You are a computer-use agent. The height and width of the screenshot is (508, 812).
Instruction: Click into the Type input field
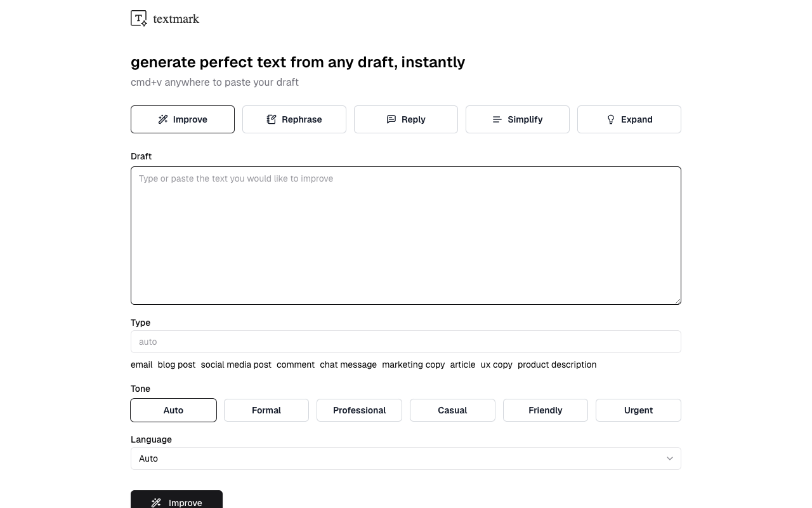coord(406,342)
